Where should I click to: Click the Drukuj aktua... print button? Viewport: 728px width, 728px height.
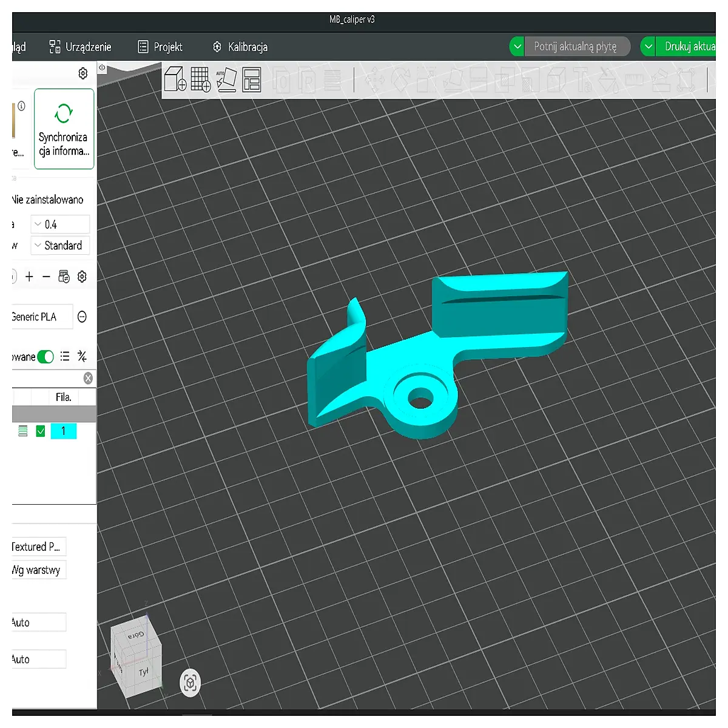pos(686,47)
